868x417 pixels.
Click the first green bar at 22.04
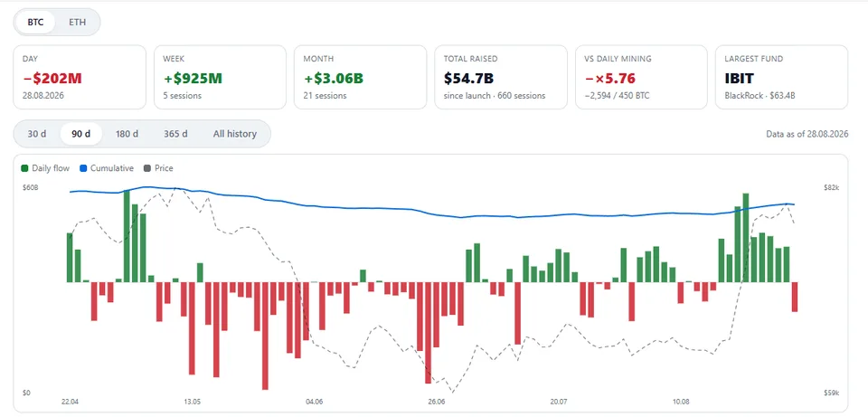pyautogui.click(x=70, y=258)
